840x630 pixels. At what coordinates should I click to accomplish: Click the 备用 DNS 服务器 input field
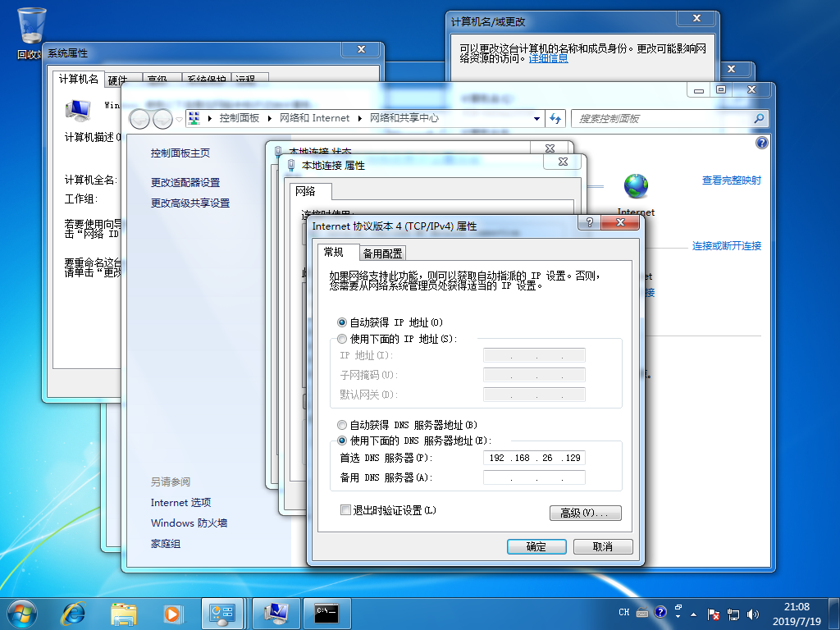pyautogui.click(x=534, y=477)
